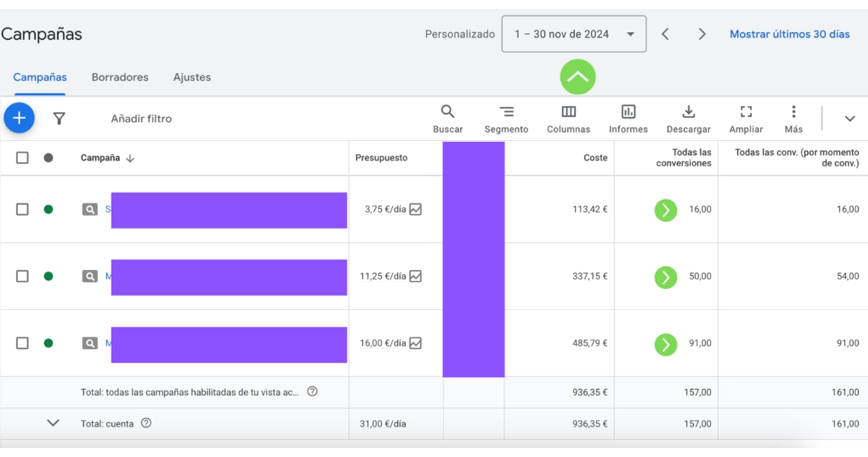Screen dimensions: 868x457
Task: Check the checkbox for the 485,79 € campaign
Action: pyautogui.click(x=22, y=343)
